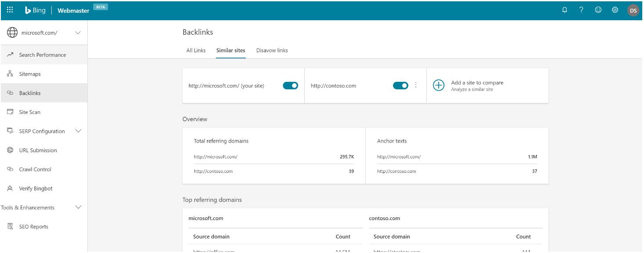Open the DS account avatar
The image size is (644, 253).
(x=633, y=11)
